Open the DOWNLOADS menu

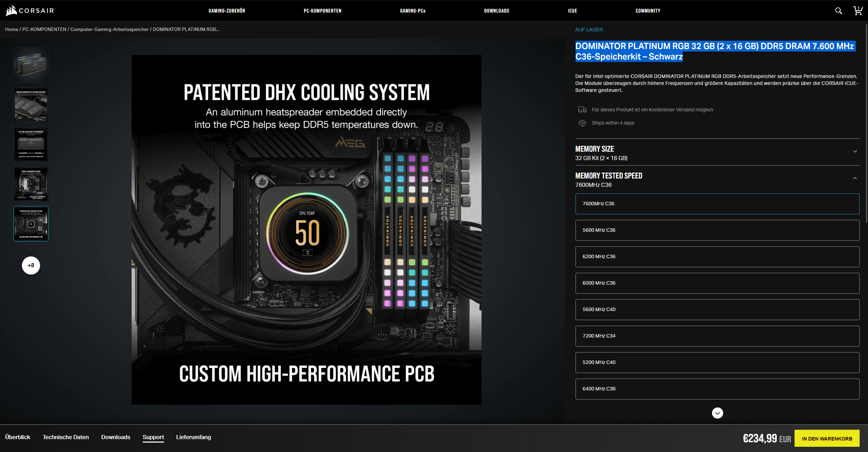[x=496, y=11]
